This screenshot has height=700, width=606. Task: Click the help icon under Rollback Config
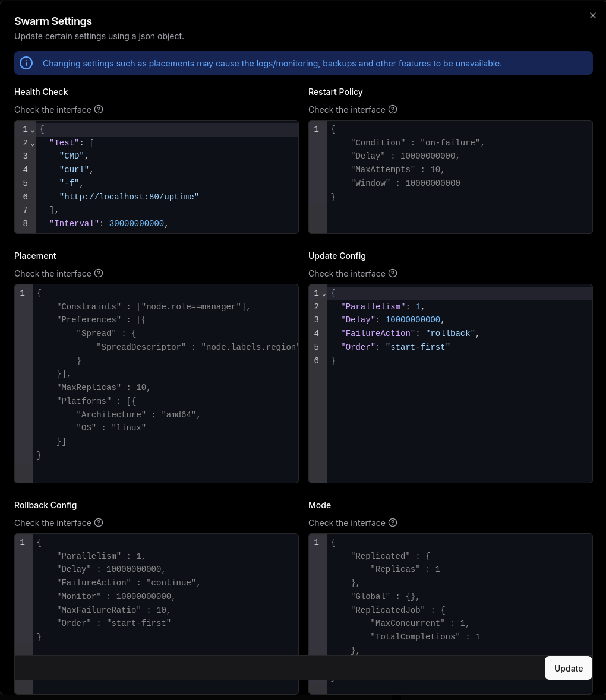[99, 522]
